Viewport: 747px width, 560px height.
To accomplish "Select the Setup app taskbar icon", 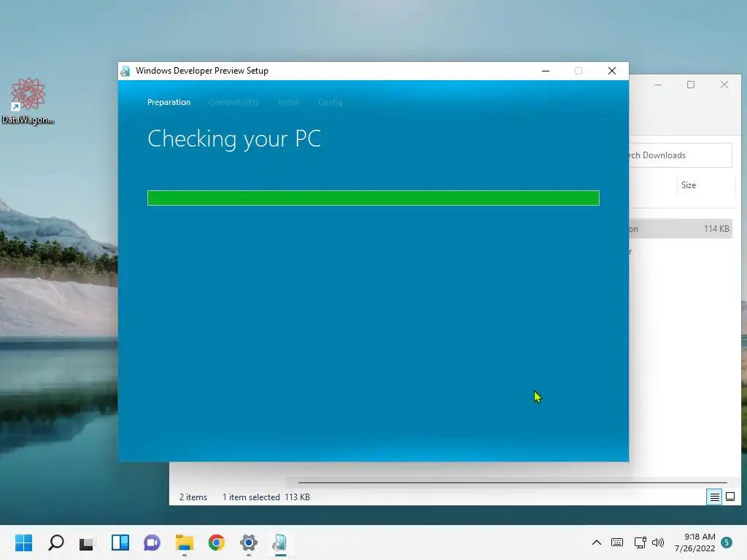I will click(x=280, y=542).
